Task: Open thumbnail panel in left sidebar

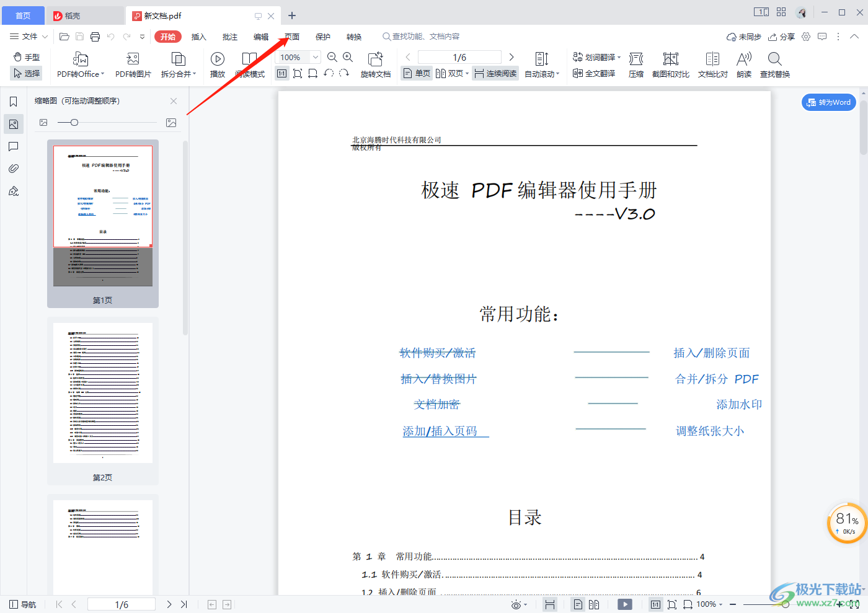Action: pos(14,124)
